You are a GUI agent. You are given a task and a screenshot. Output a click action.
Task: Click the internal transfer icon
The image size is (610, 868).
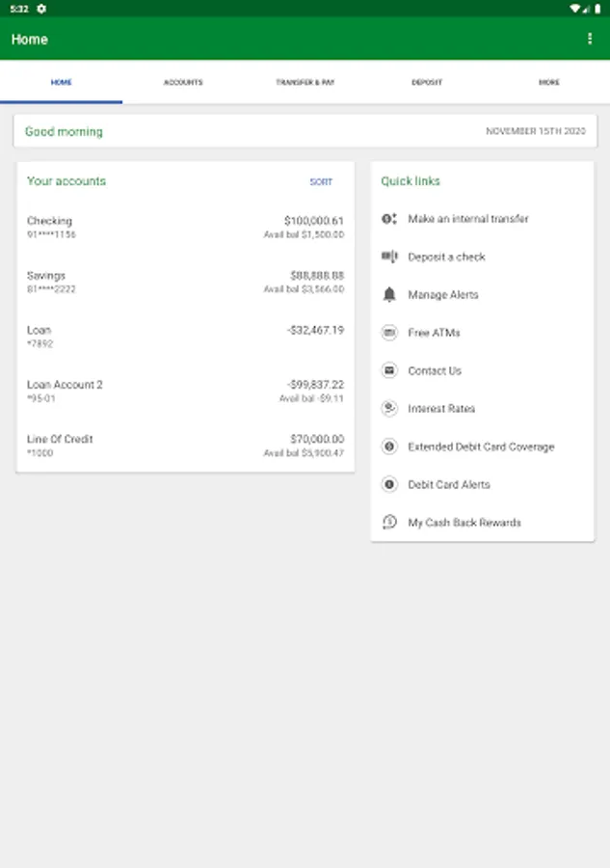click(389, 219)
